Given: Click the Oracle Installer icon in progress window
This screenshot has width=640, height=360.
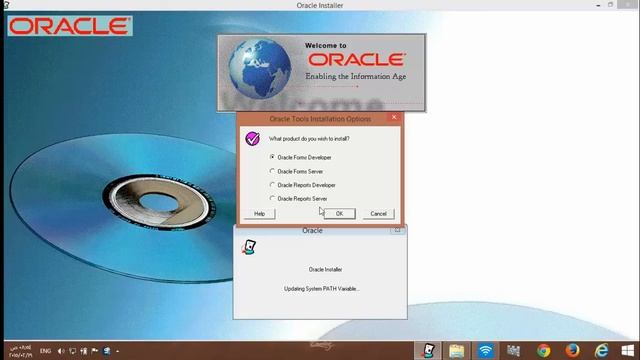Looking at the screenshot, I should click(249, 247).
